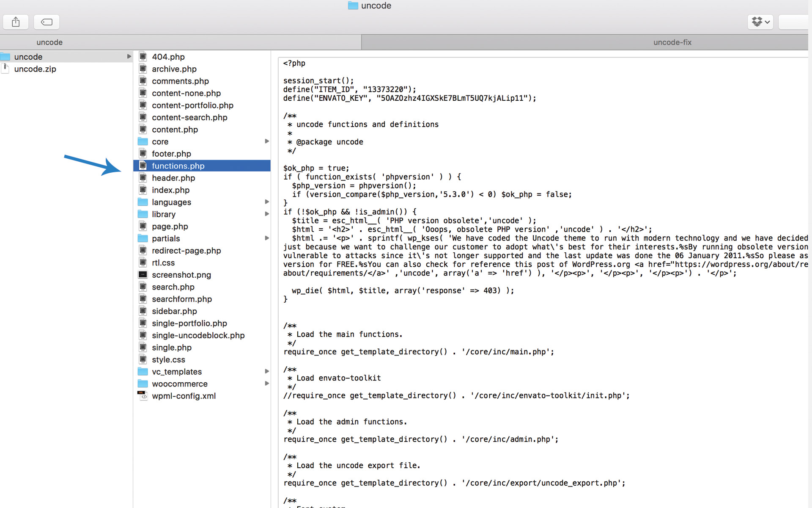The width and height of the screenshot is (812, 508).
Task: Click the Share toolbar button
Action: pyautogui.click(x=16, y=22)
